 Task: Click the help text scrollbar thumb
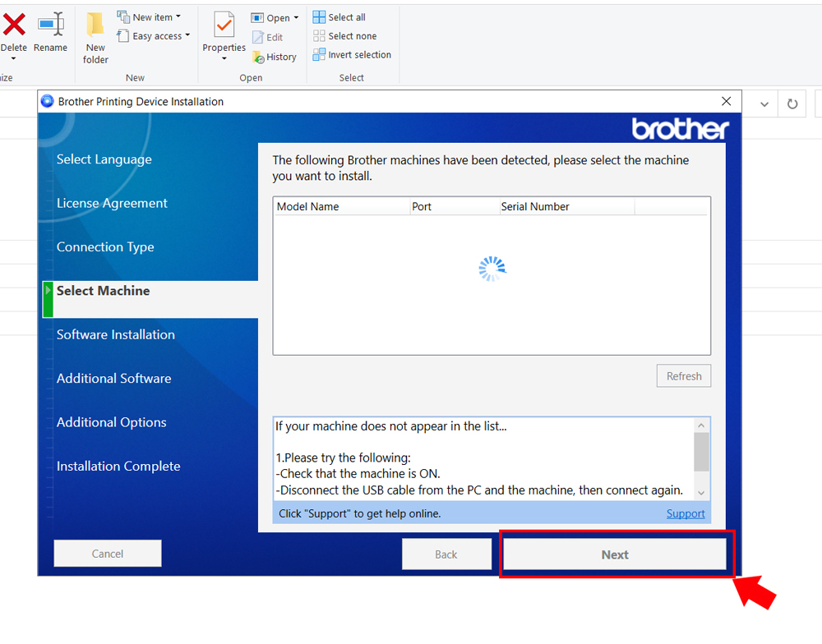point(701,452)
